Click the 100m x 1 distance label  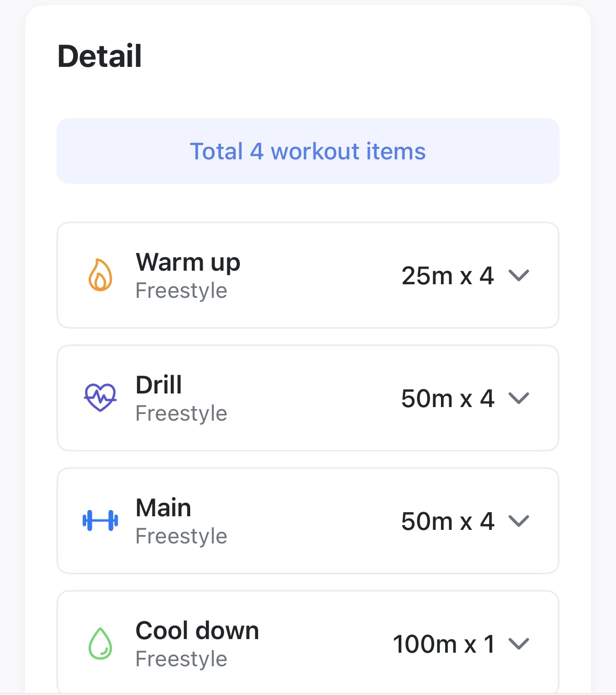[444, 644]
